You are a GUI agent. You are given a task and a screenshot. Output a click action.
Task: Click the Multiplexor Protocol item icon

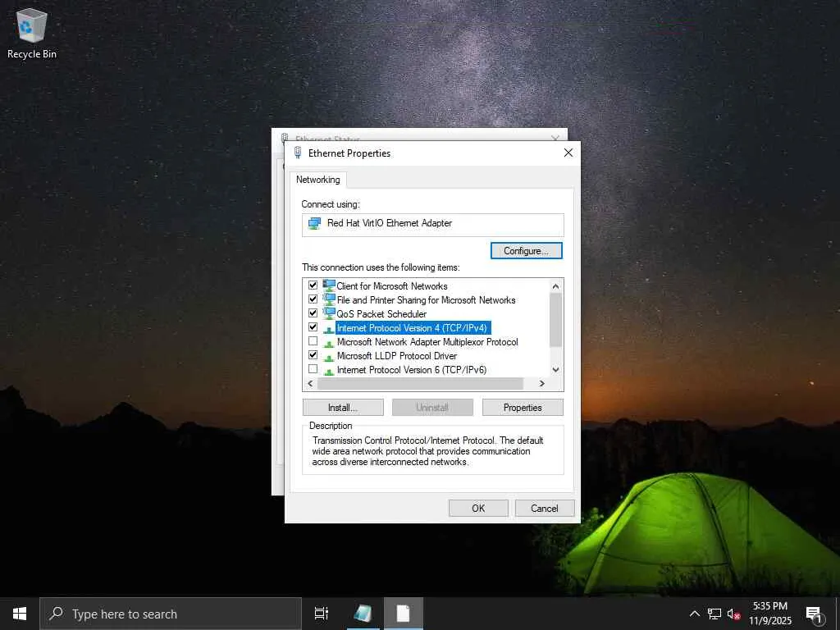(329, 342)
